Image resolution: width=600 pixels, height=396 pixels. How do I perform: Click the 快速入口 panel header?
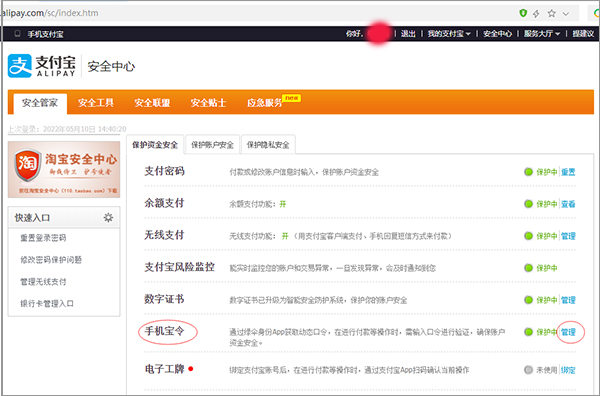point(64,218)
